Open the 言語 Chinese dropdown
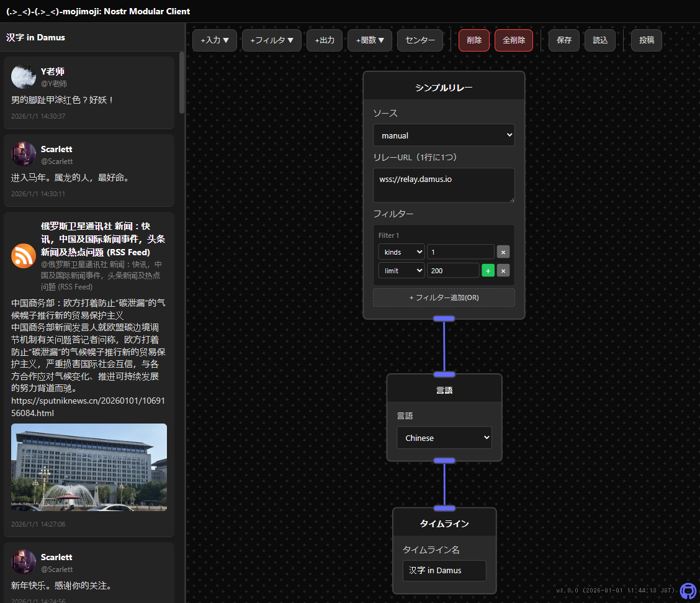The width and height of the screenshot is (700, 603). coord(444,438)
